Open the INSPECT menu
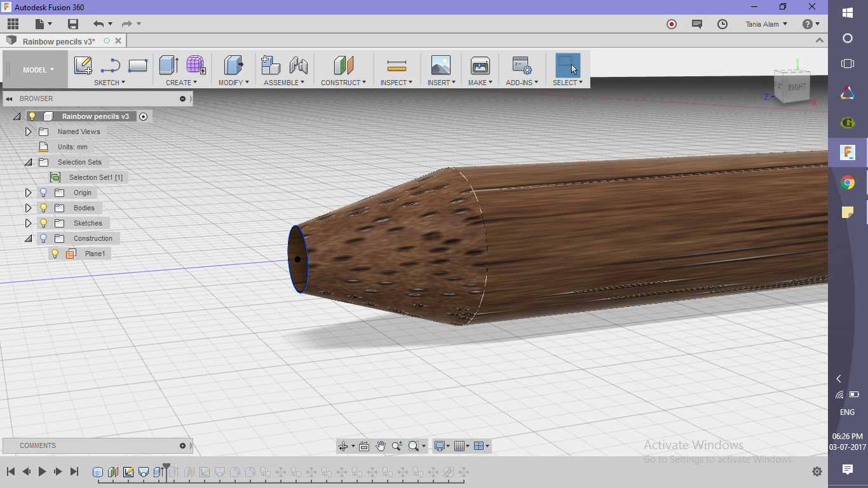The height and width of the screenshot is (488, 868). (x=397, y=83)
